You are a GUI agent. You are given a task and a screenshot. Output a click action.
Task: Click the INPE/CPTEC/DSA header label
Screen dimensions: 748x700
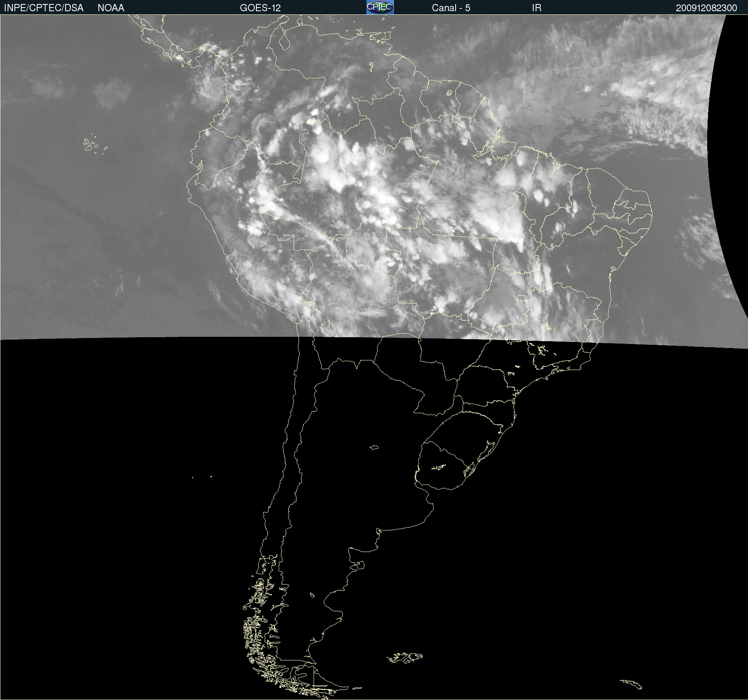(44, 8)
